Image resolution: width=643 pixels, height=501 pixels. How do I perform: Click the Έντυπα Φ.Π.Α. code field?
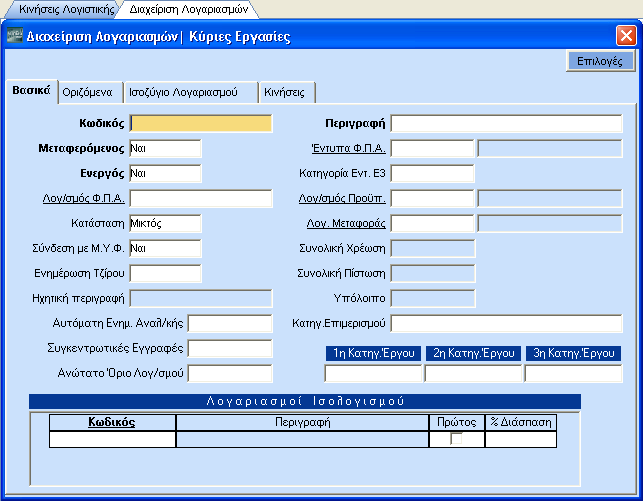(432, 148)
